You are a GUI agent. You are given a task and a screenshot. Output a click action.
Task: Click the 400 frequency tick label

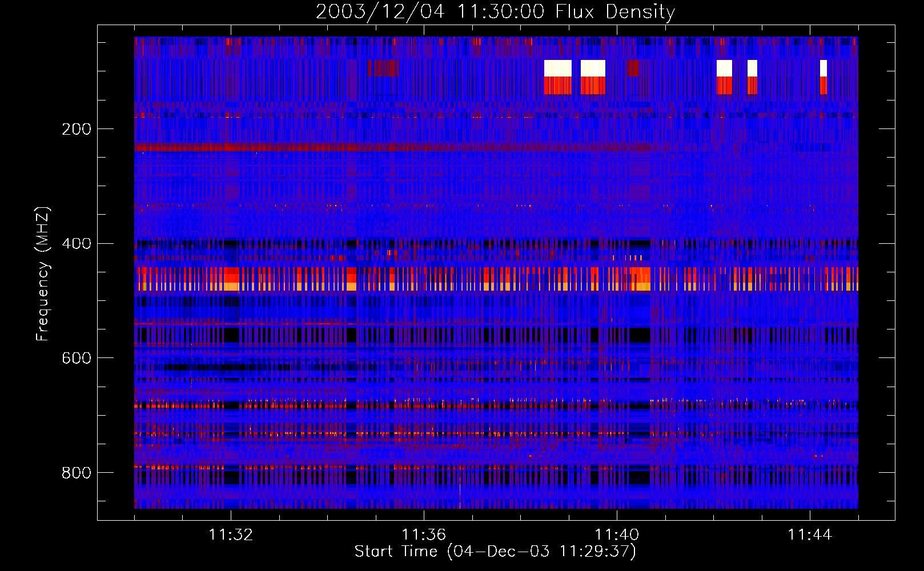click(77, 244)
